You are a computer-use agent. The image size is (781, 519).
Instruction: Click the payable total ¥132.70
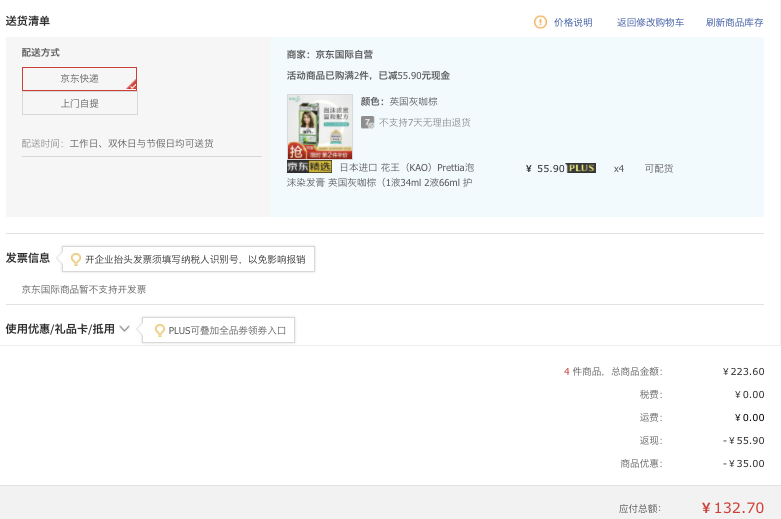[x=733, y=508]
